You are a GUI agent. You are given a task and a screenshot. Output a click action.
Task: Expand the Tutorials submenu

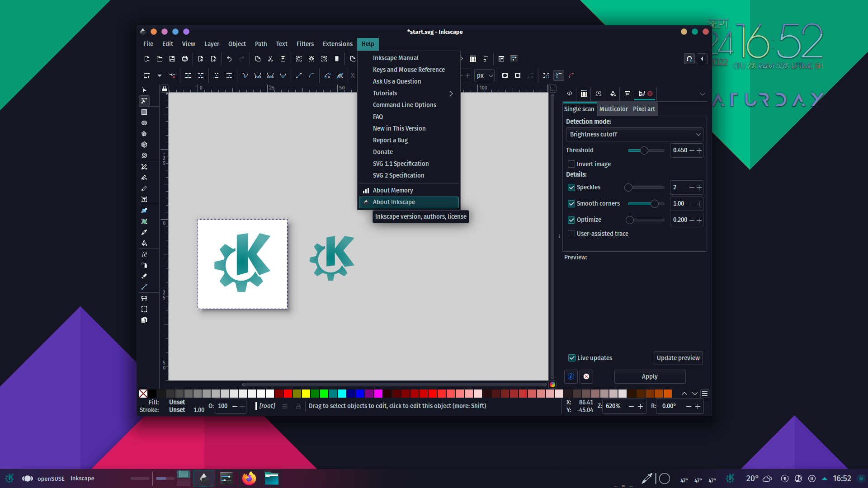click(409, 93)
